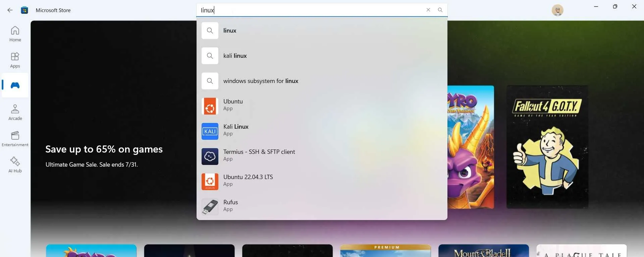Open the Apps section in sidebar
This screenshot has width=644, height=257.
[x=15, y=60]
